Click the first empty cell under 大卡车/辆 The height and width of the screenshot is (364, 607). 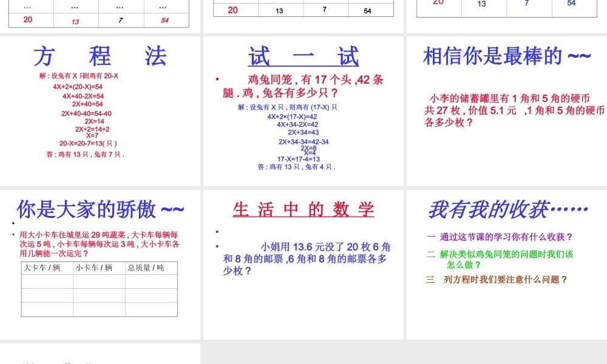47,281
